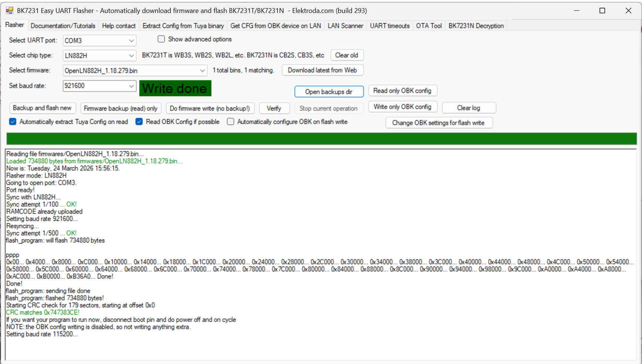
Task: Click 'Setting baud rate 921600...' log line
Action: click(x=42, y=219)
